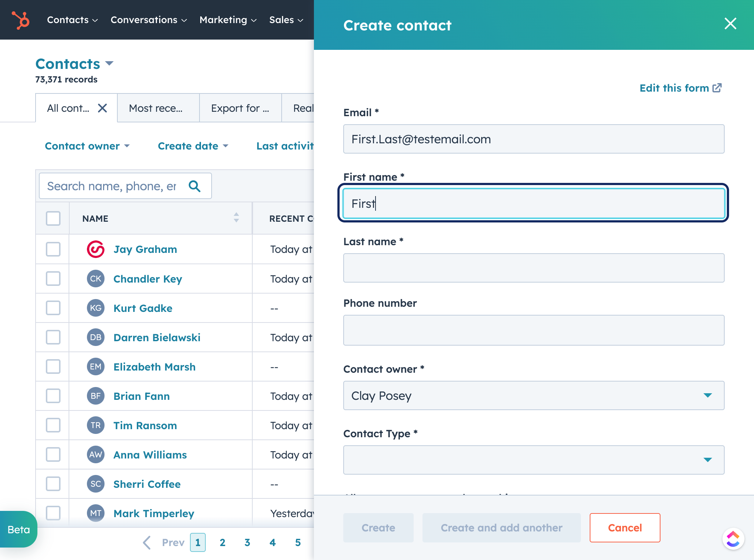Sort by the NAME column arrows

click(236, 218)
